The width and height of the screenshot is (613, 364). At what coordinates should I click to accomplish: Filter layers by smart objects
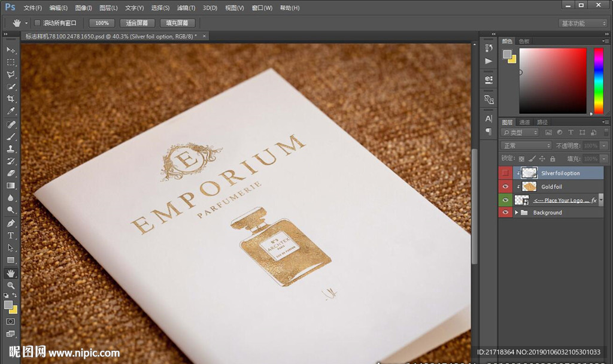pos(593,132)
